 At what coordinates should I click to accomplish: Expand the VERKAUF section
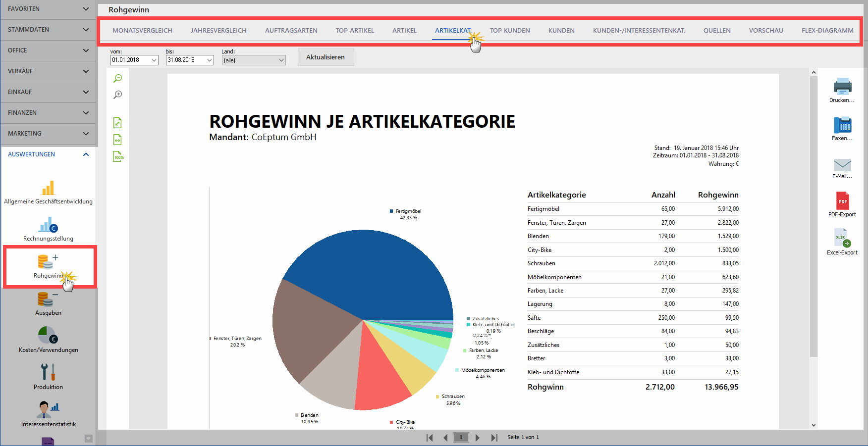pyautogui.click(x=48, y=71)
